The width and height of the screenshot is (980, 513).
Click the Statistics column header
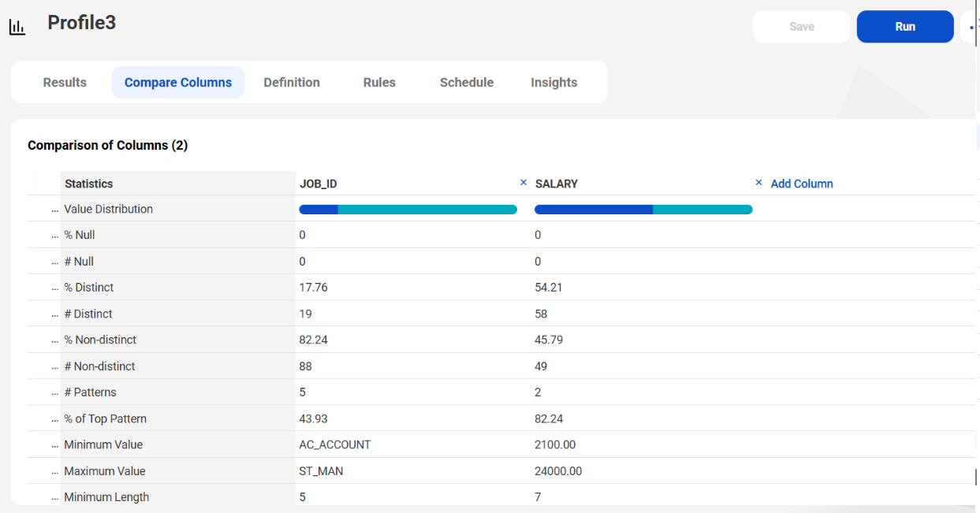pos(88,184)
